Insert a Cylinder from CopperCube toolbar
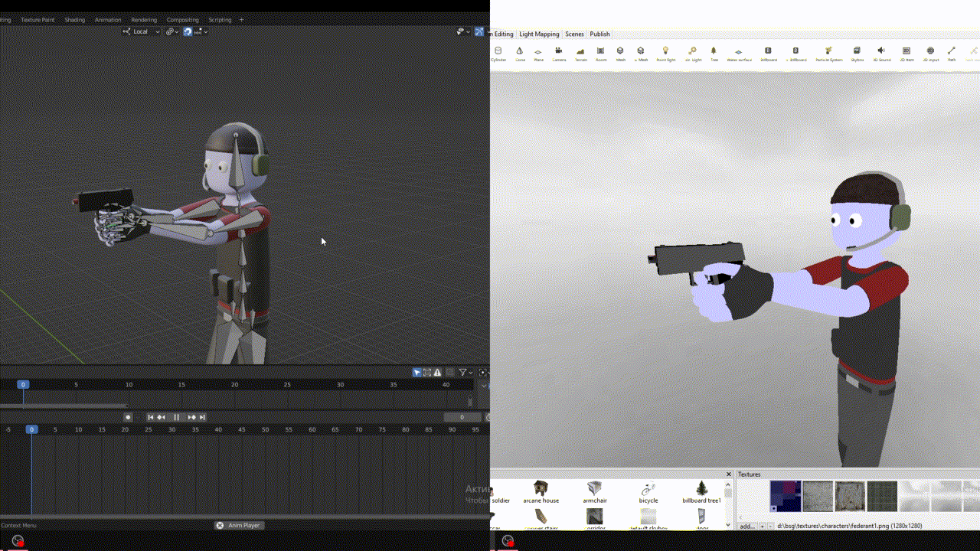Screen dimensions: 980x551 coord(498,54)
